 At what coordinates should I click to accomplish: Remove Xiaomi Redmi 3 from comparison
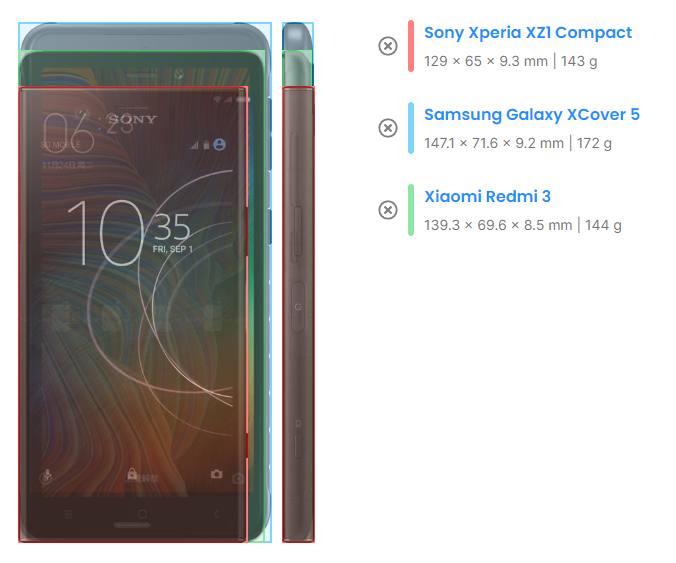[x=388, y=210]
